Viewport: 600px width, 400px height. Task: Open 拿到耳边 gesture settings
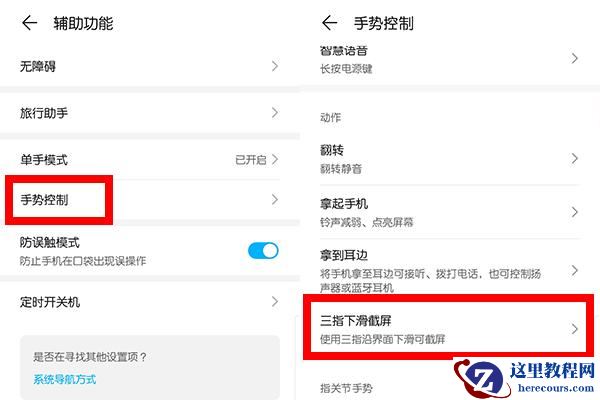pos(448,270)
